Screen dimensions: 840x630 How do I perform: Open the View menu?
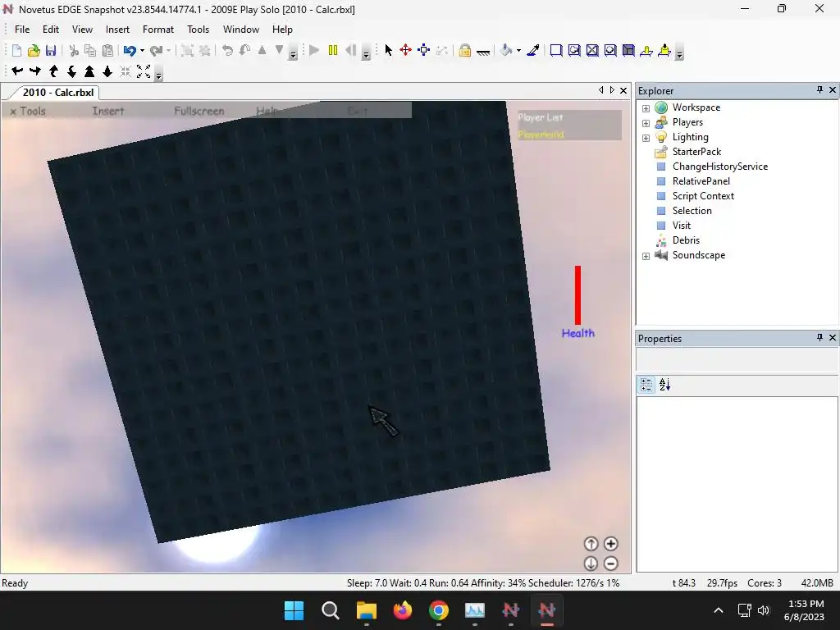click(83, 30)
